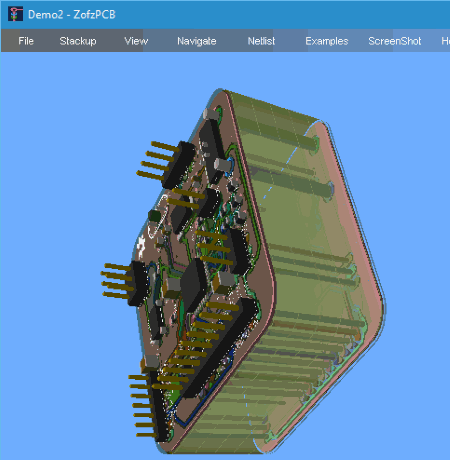Open the Examples menu
This screenshot has height=460, width=450.
pos(327,41)
